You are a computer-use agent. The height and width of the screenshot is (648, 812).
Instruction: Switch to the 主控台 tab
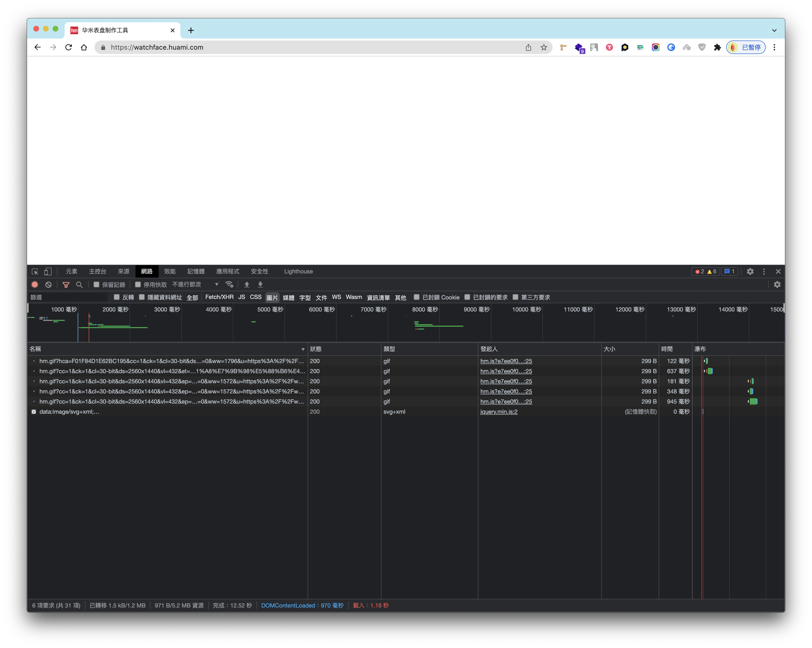tap(98, 271)
